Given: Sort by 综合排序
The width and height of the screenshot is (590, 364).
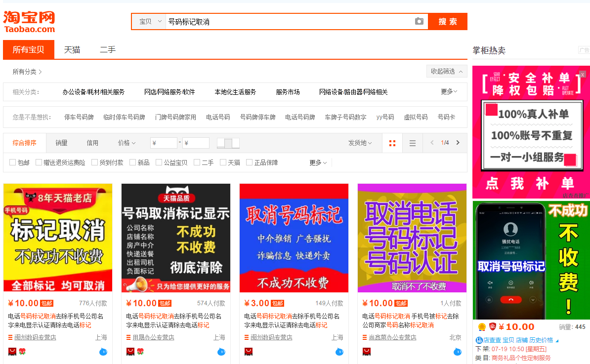Looking at the screenshot, I should [x=24, y=143].
